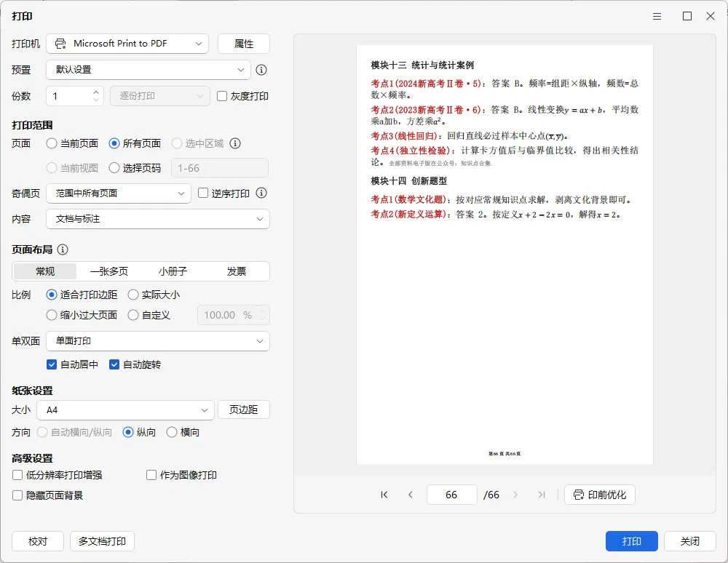The height and width of the screenshot is (563, 728).
Task: Enable the 灰度打印 checkbox
Action: coord(222,96)
